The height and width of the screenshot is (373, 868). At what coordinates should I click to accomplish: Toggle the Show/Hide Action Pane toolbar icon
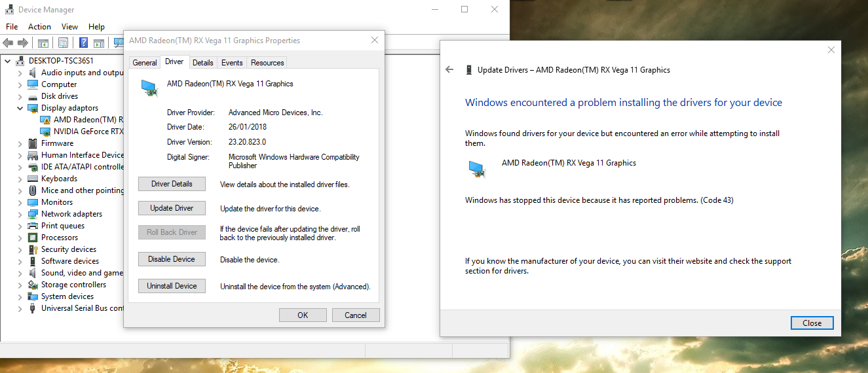coord(99,43)
